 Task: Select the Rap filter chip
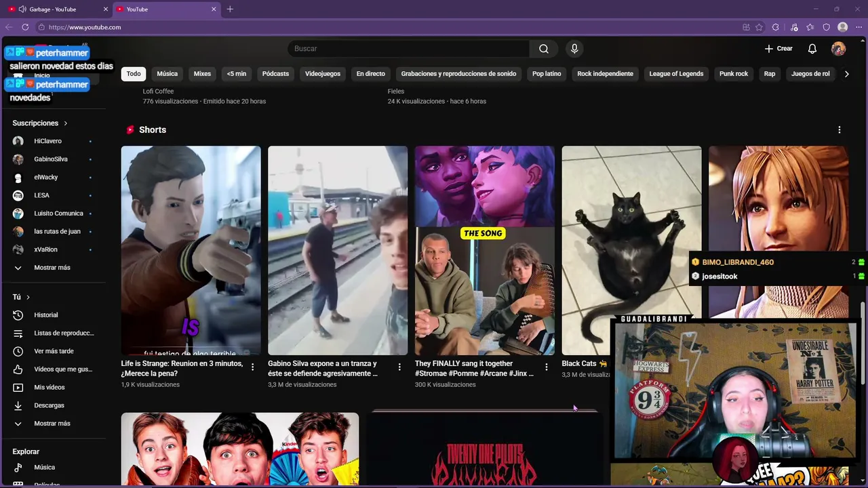point(770,74)
